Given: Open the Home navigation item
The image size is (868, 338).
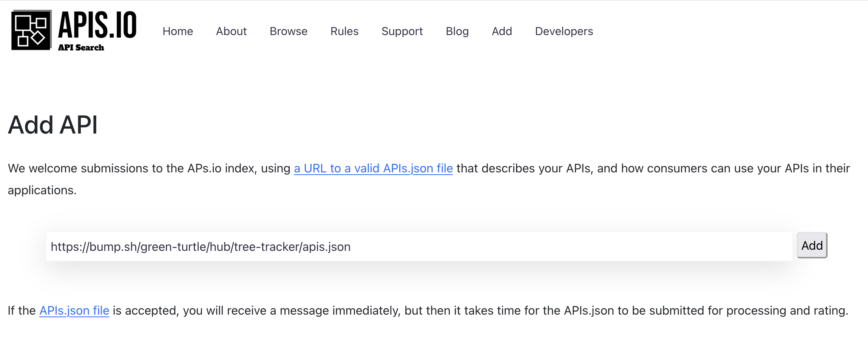Looking at the screenshot, I should [178, 31].
